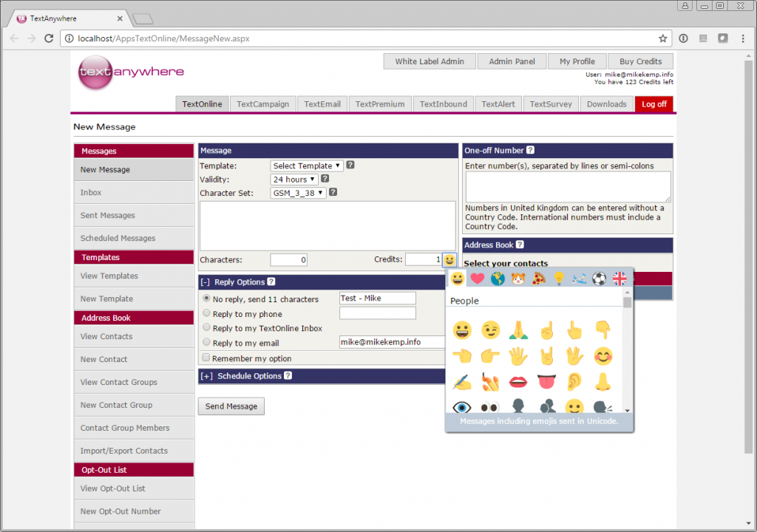Click the help icon beside Validity
The image size is (757, 532).
(x=325, y=179)
